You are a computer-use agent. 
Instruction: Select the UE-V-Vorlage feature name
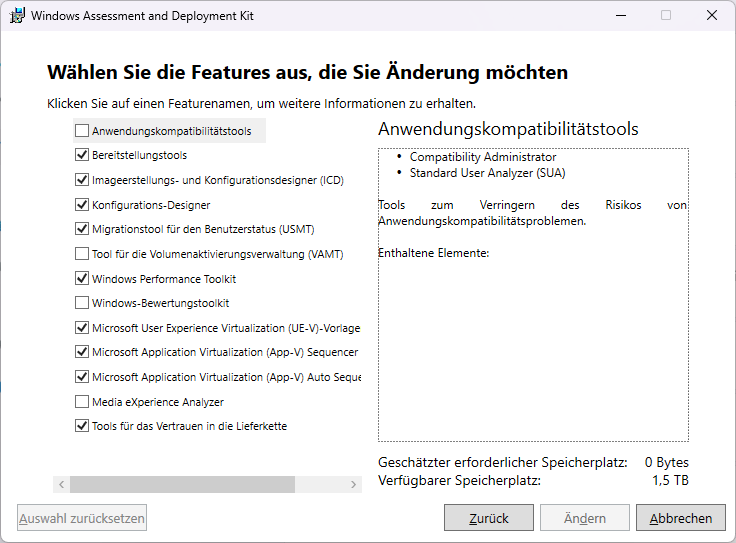pos(225,328)
